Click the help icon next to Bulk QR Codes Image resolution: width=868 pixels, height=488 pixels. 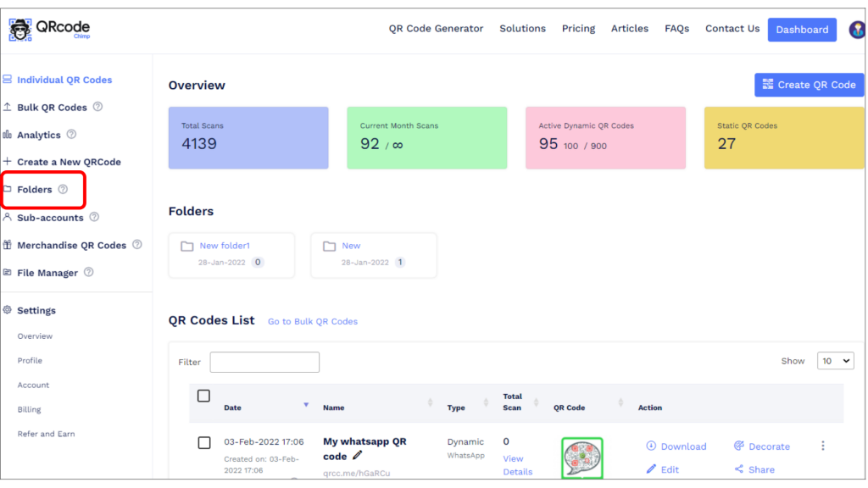98,107
